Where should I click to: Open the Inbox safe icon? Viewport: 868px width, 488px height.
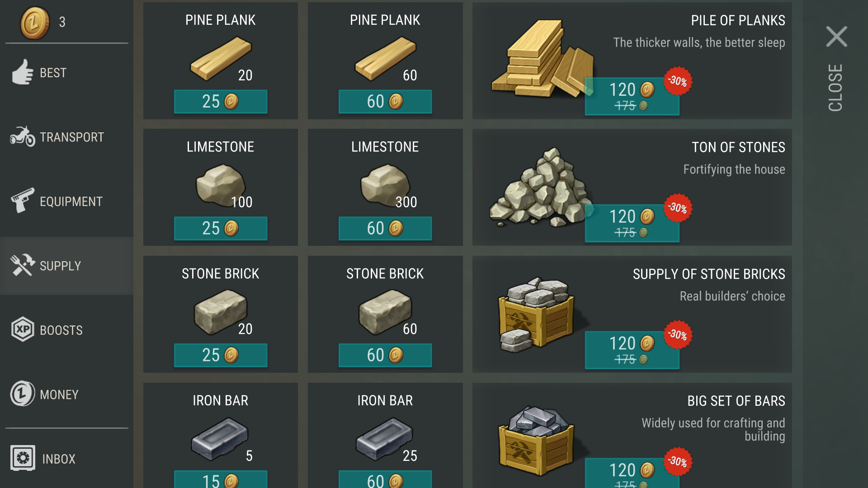coord(22,458)
